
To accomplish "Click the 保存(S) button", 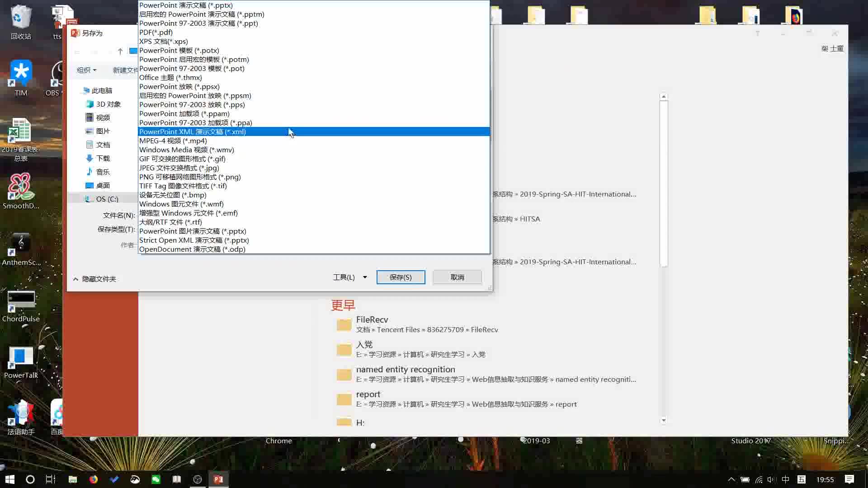I will [x=401, y=277].
